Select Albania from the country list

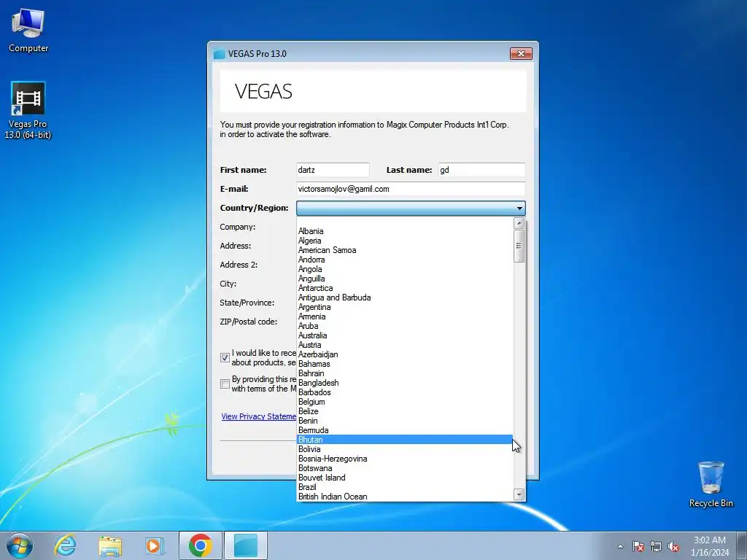tap(404, 231)
